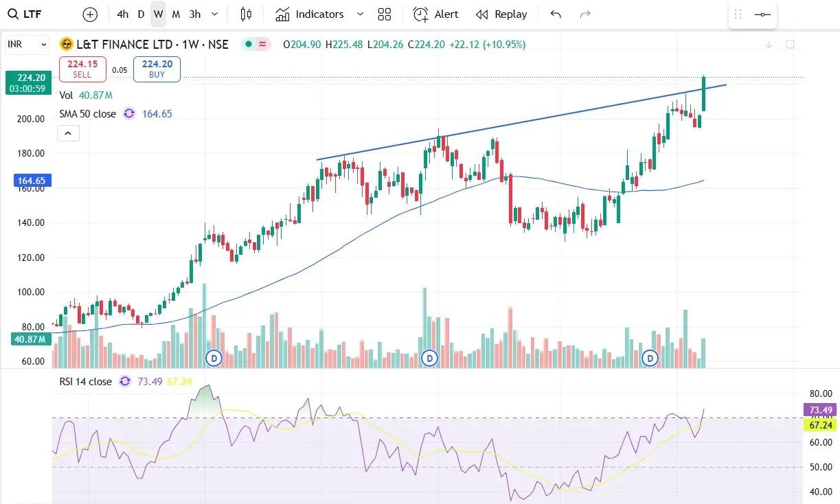Click the +22.12 (+10.95%) change value

487,45
